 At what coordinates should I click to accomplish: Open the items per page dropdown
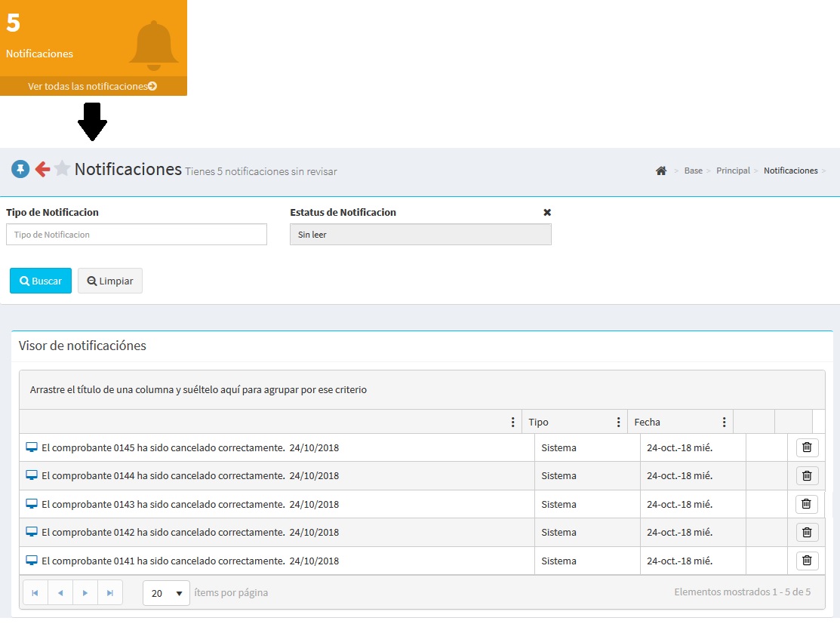[166, 593]
